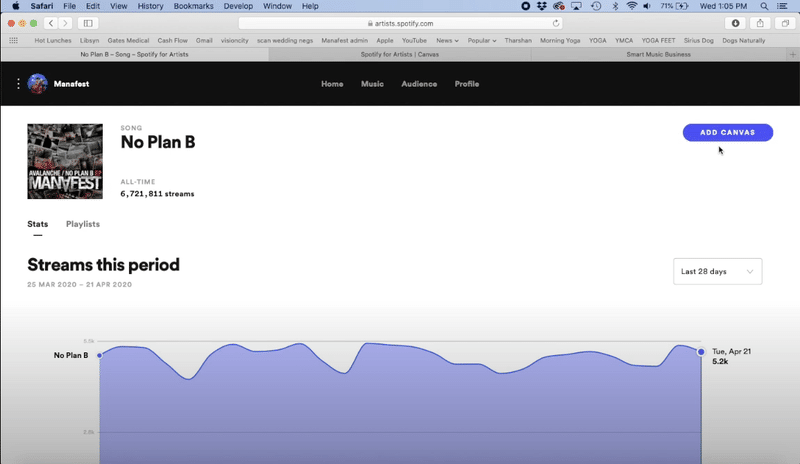Open the Last 28 days dropdown
The height and width of the screenshot is (464, 800).
click(x=717, y=272)
